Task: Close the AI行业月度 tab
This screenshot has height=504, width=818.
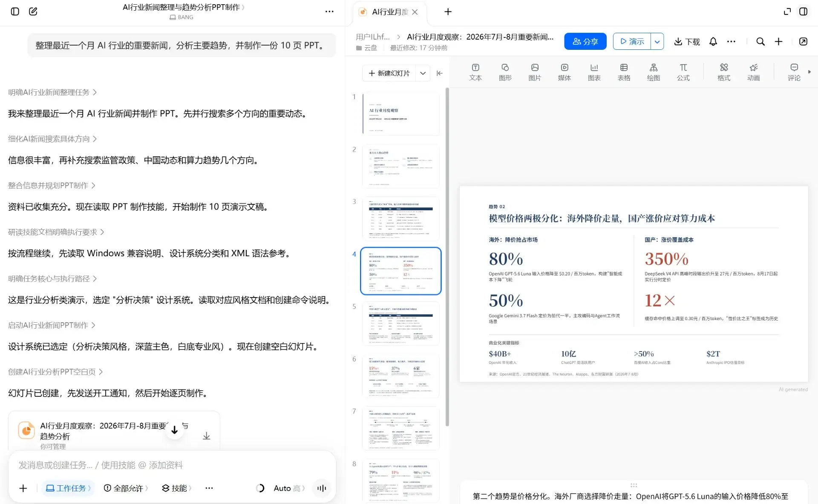Action: point(415,12)
